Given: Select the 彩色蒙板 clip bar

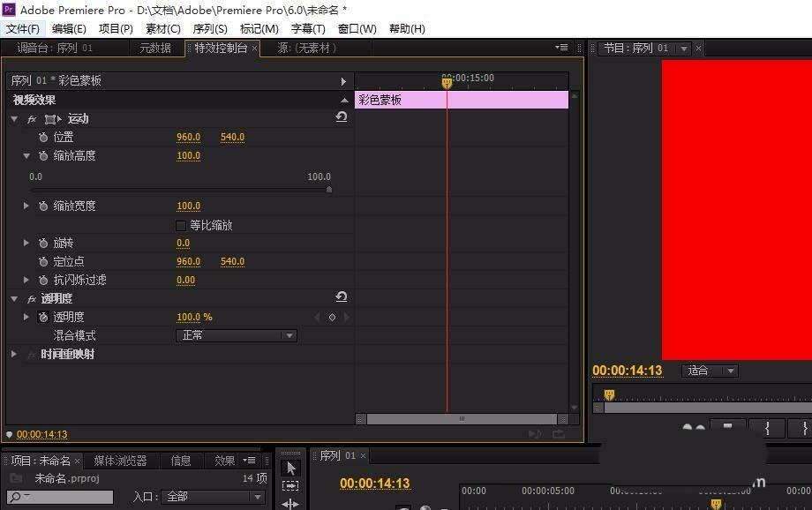Looking at the screenshot, I should [461, 100].
